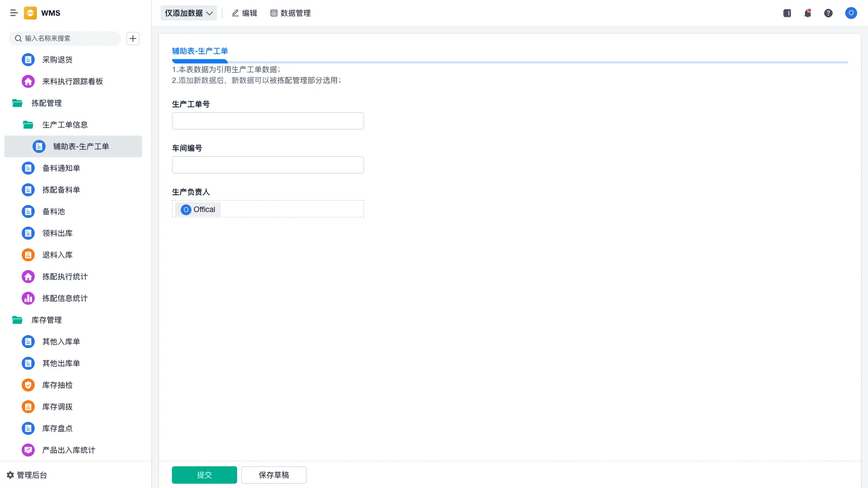Open the user avatar menu in the header
This screenshot has width=868, height=488.
click(x=851, y=13)
